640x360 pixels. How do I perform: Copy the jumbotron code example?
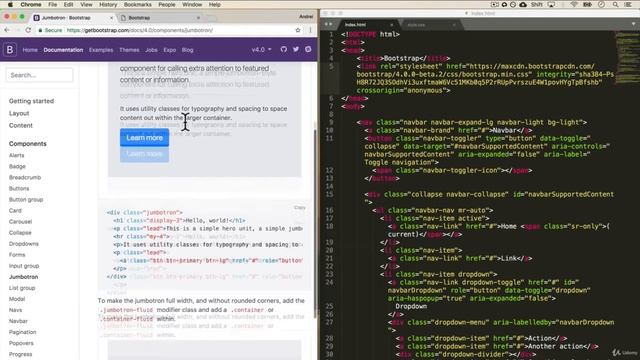[300, 207]
